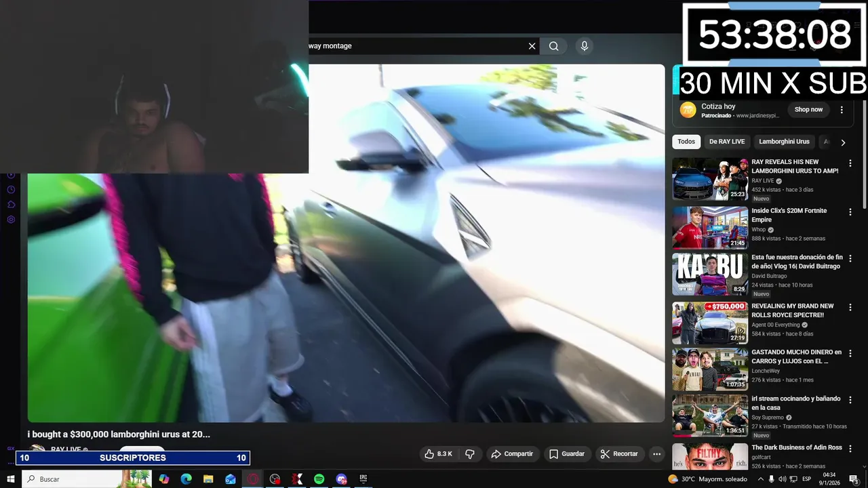Open GASTANDO MUCHO DINERO video thumbnail
The height and width of the screenshot is (488, 868).
(710, 369)
